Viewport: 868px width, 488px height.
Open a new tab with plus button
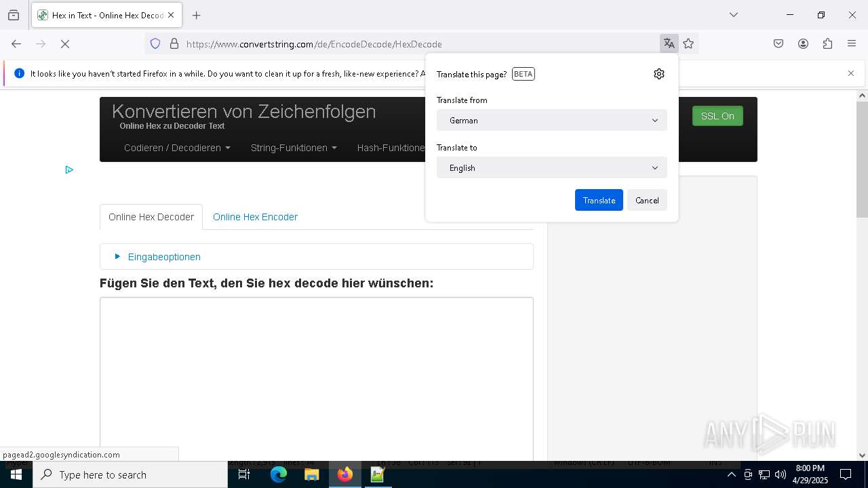coord(197,15)
